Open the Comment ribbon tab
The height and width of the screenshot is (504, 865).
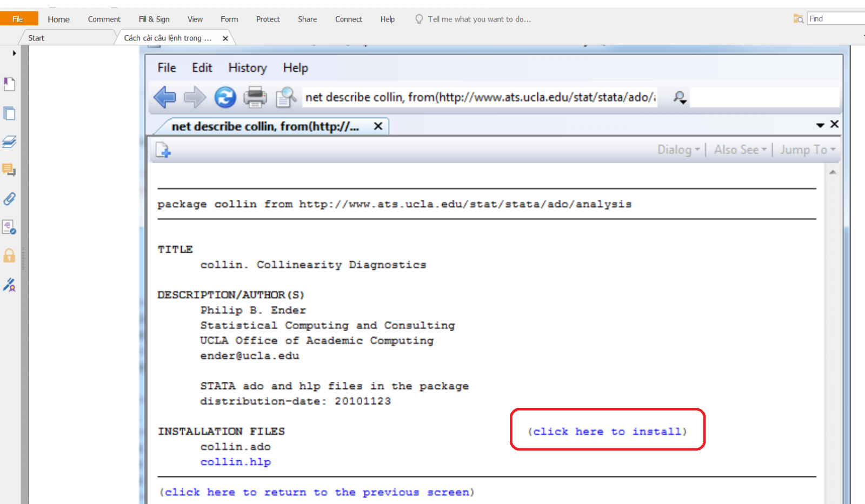[104, 19]
